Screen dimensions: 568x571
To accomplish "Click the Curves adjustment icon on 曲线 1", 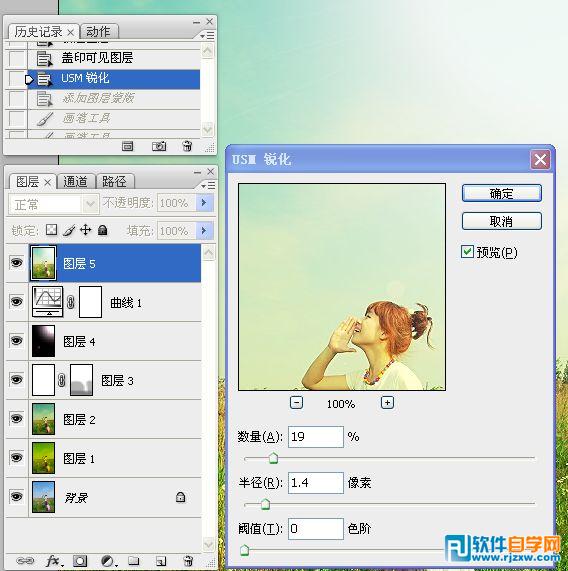I will click(47, 302).
